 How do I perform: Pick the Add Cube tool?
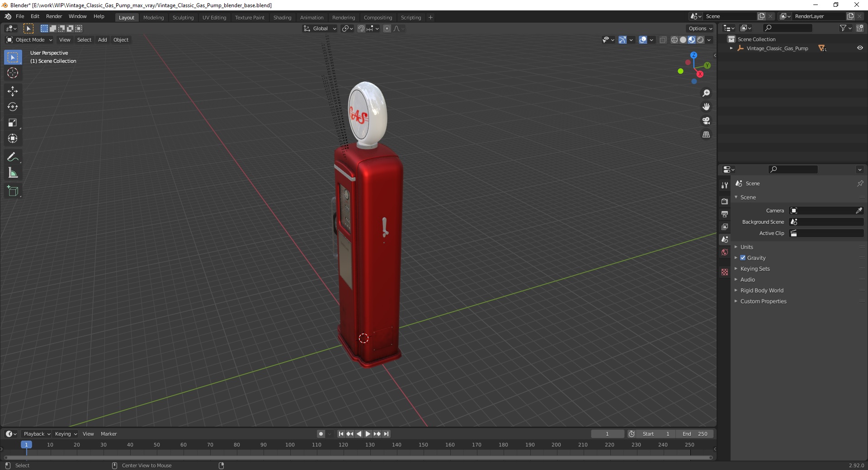click(x=13, y=191)
